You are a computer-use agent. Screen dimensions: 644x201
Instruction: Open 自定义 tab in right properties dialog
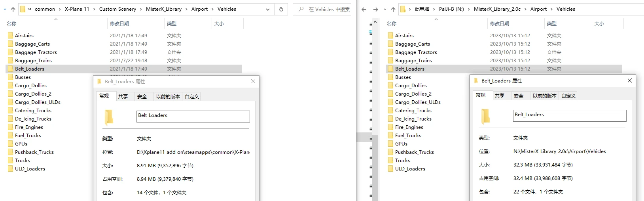tap(568, 96)
